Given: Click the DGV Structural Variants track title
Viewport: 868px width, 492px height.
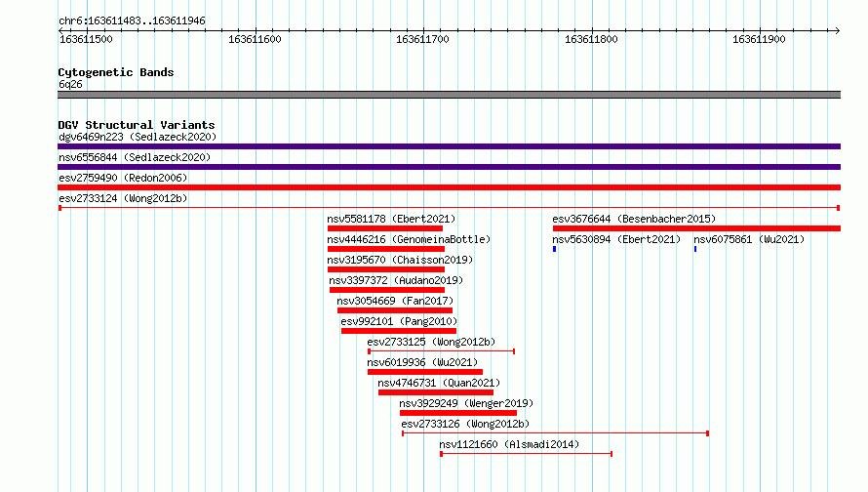Looking at the screenshot, I should (x=137, y=125).
